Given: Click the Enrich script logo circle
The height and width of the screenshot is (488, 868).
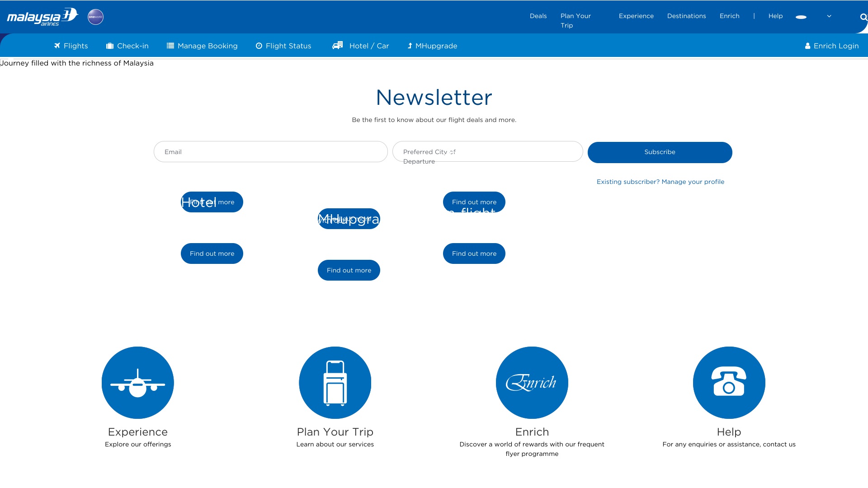Looking at the screenshot, I should pyautogui.click(x=532, y=383).
